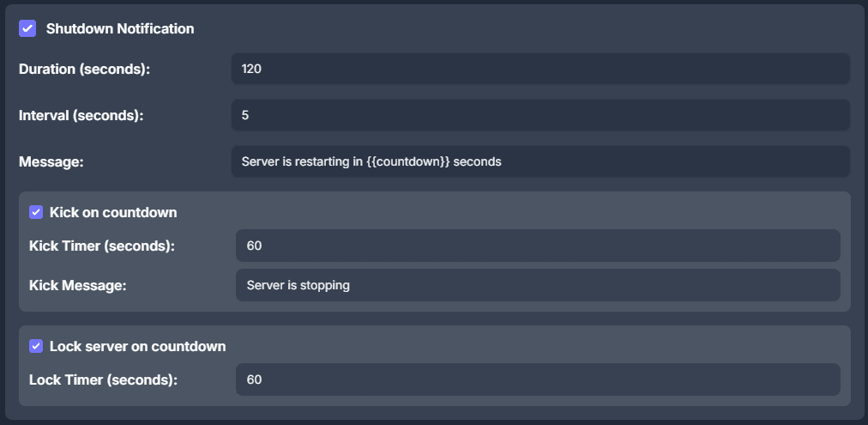Toggle the Lock server on countdown checkbox

point(36,346)
